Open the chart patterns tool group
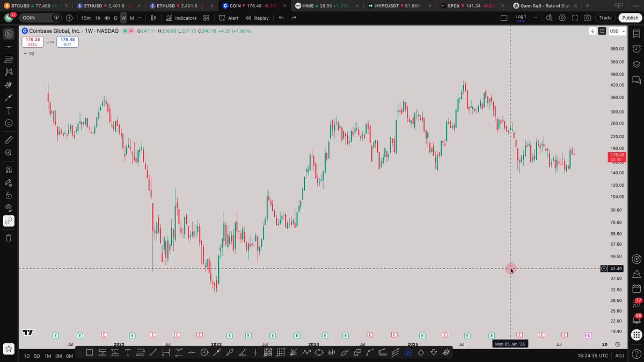The height and width of the screenshot is (362, 644). point(9,72)
